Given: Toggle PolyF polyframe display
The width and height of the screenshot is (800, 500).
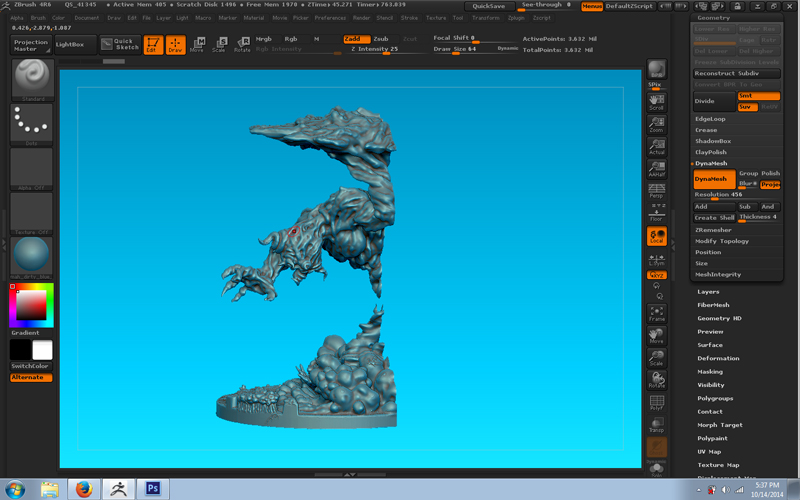Looking at the screenshot, I should (657, 403).
